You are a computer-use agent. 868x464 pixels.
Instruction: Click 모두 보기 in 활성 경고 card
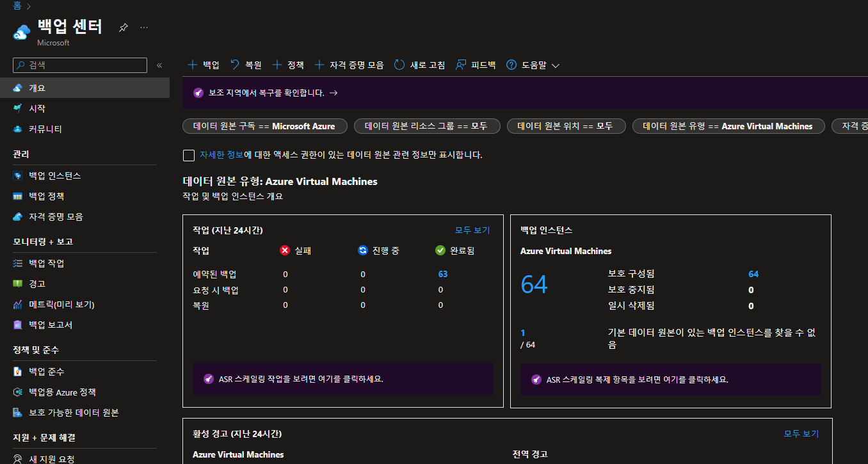click(x=801, y=433)
